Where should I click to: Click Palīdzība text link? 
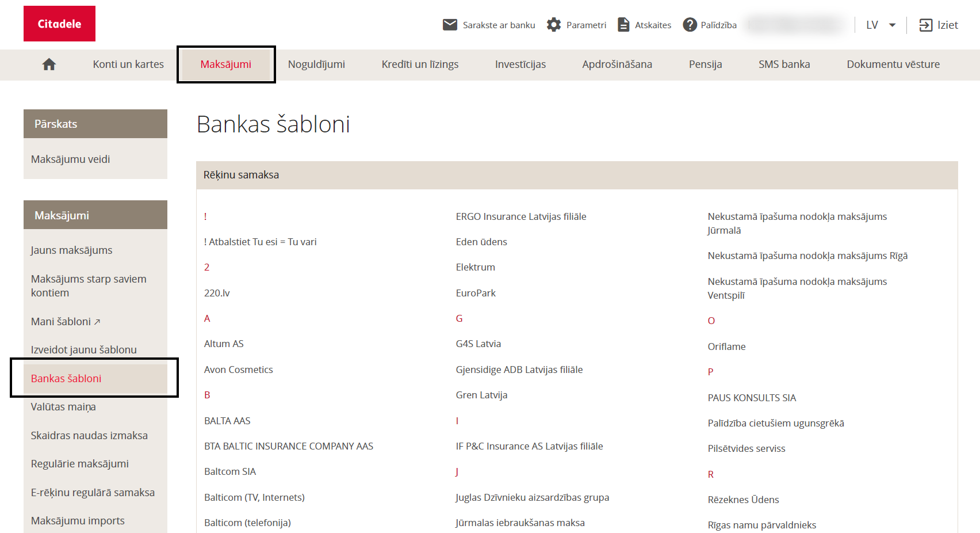coord(718,25)
